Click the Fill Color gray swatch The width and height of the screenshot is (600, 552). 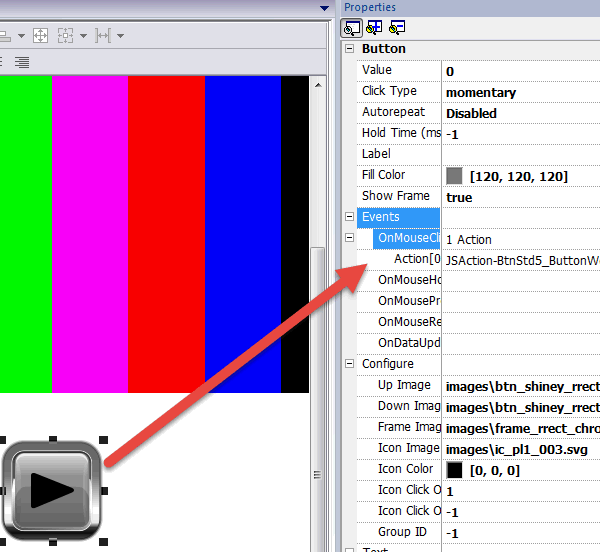tap(454, 176)
